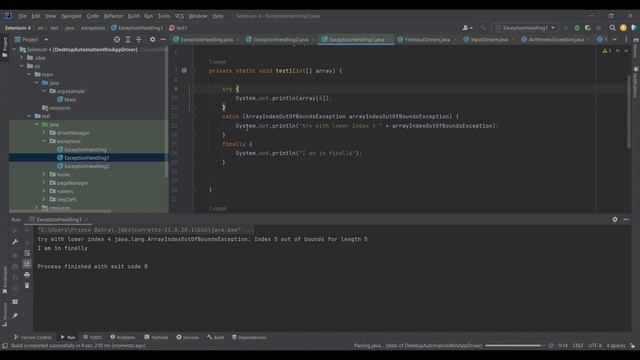Click the editor vertical scrollbar

(629, 112)
